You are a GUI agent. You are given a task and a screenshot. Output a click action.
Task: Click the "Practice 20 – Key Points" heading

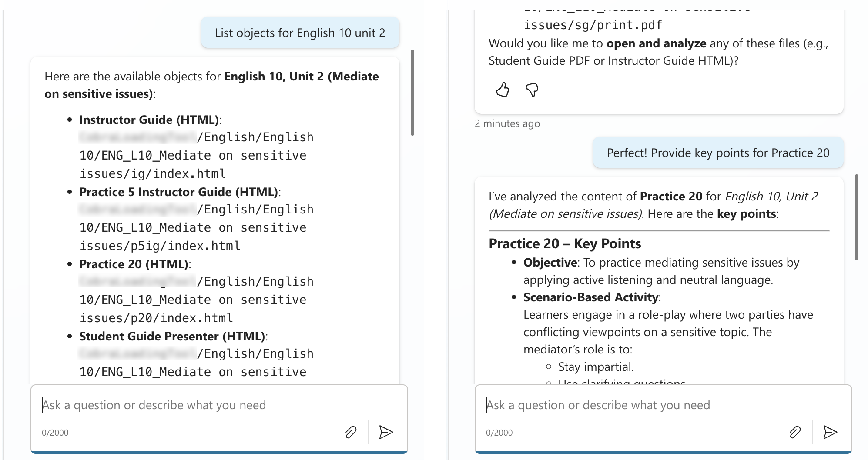565,244
